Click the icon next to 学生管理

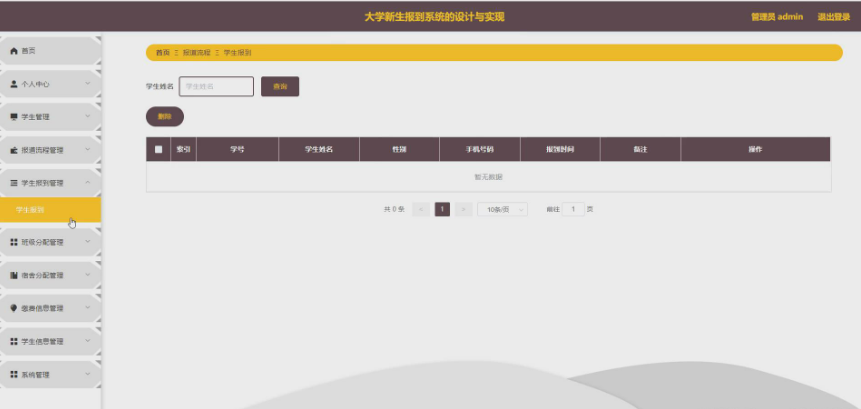[x=14, y=117]
